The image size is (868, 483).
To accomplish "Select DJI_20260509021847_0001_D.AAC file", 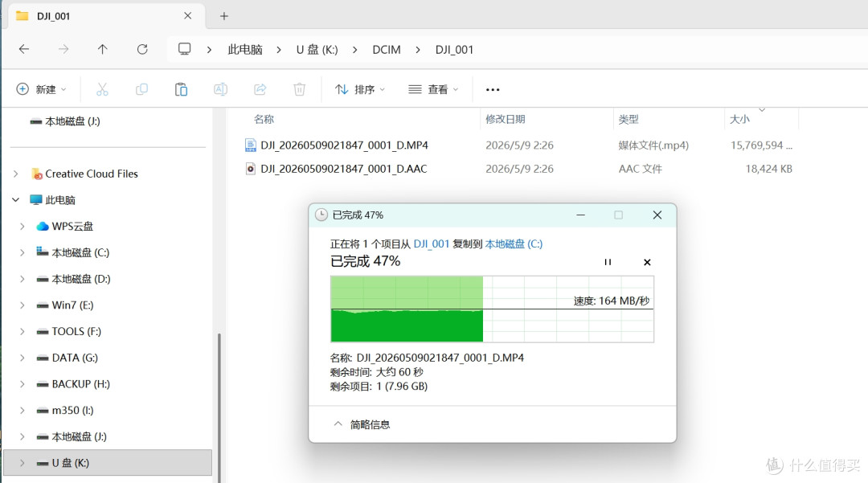I will coord(344,169).
